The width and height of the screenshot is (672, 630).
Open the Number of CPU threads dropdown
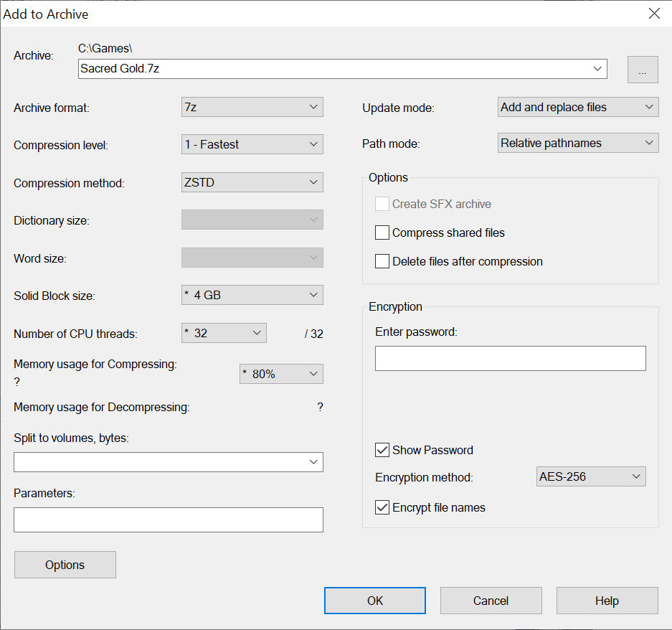[224, 333]
